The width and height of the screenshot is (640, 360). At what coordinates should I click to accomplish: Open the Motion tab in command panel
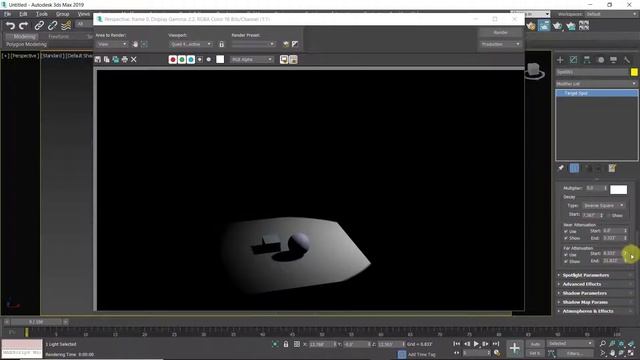tap(600, 60)
